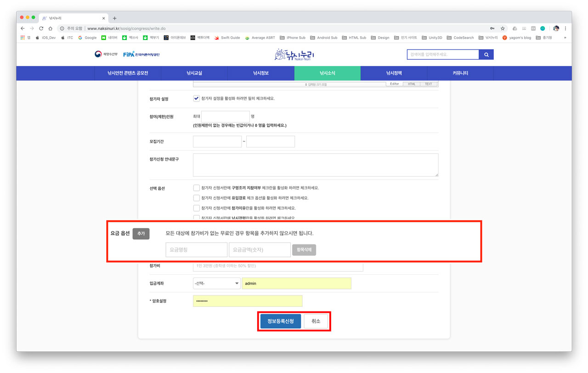Bookmark this page with the star icon
588x373 pixels.
coord(503,28)
